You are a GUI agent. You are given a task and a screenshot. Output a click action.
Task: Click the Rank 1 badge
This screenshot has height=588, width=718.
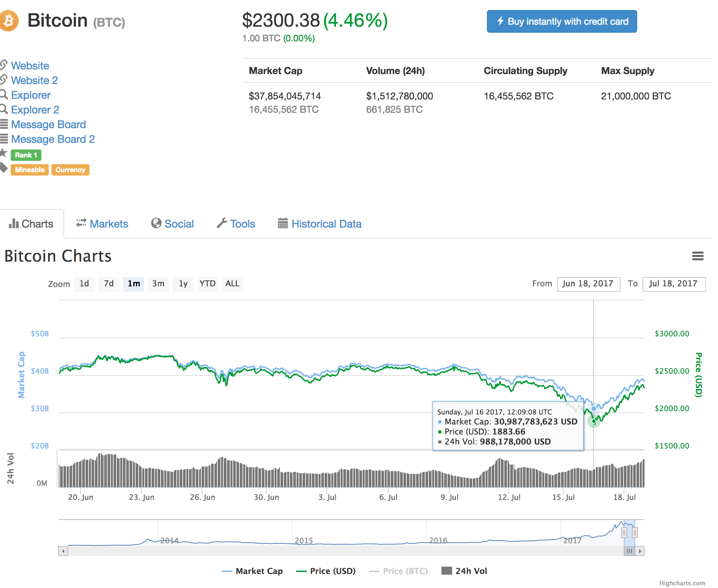click(x=26, y=155)
